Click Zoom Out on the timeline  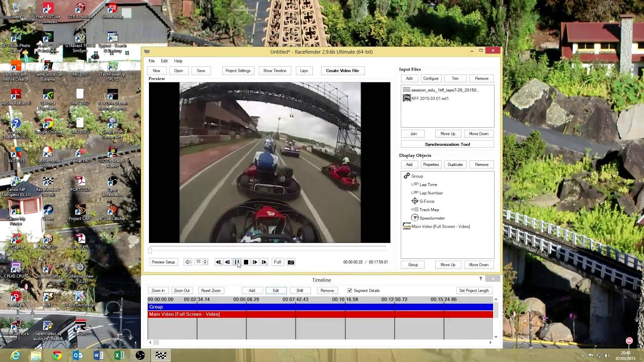click(182, 291)
